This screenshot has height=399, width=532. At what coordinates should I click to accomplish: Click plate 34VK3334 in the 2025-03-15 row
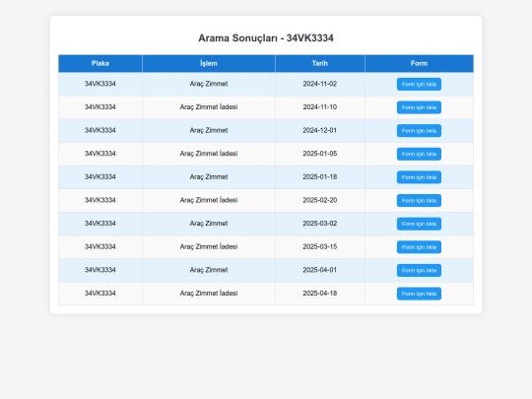[100, 246]
